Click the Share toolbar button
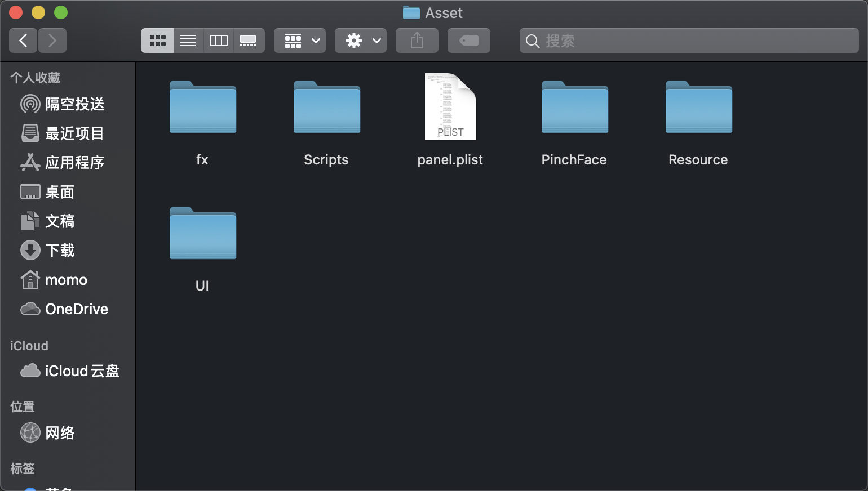 [417, 41]
